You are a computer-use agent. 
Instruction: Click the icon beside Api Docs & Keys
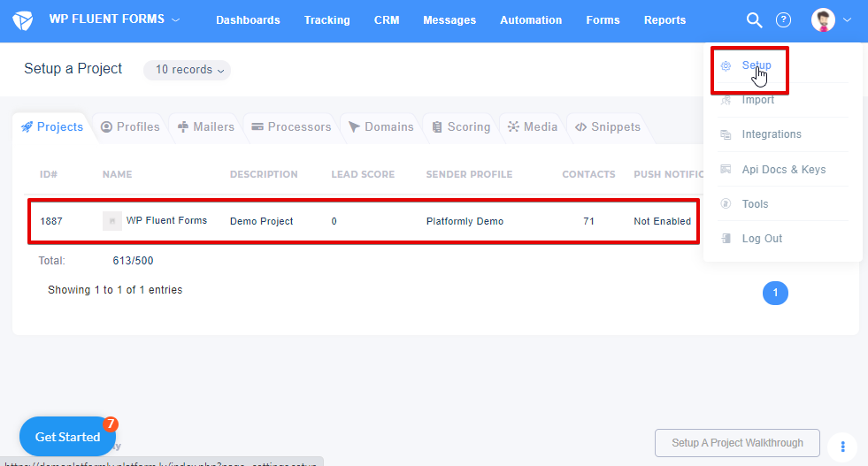[726, 170]
